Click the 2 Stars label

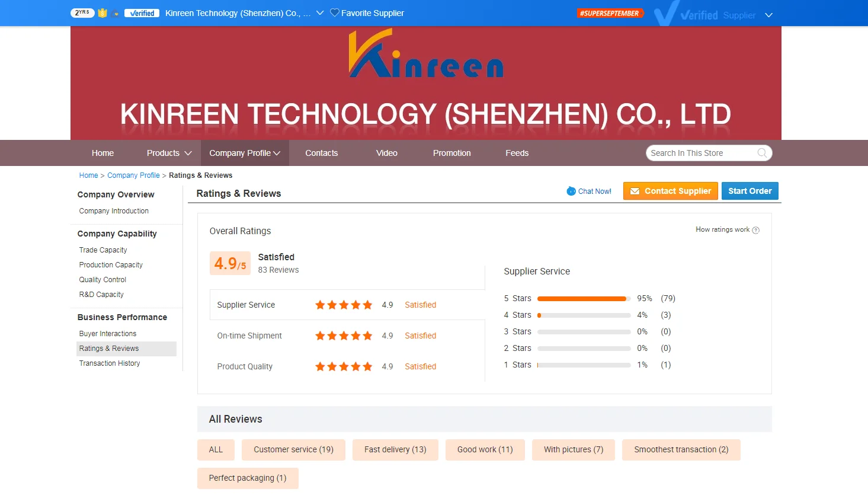click(x=518, y=348)
